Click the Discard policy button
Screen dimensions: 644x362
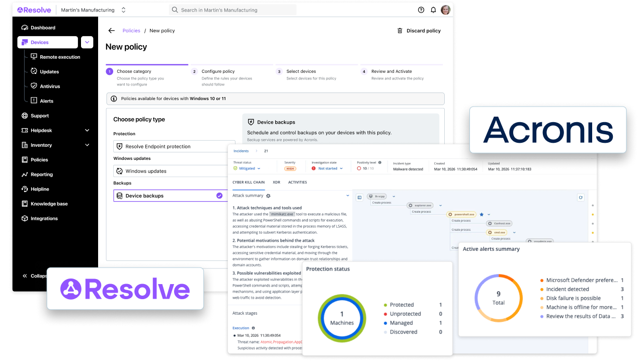[419, 31]
